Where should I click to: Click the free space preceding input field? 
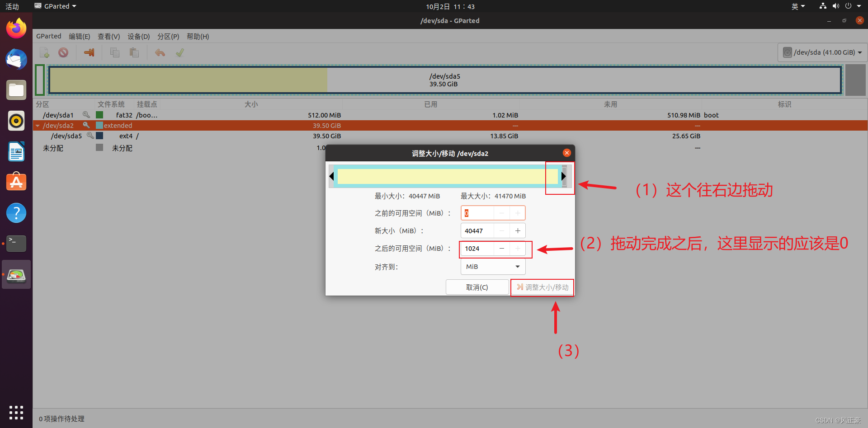[x=477, y=213]
